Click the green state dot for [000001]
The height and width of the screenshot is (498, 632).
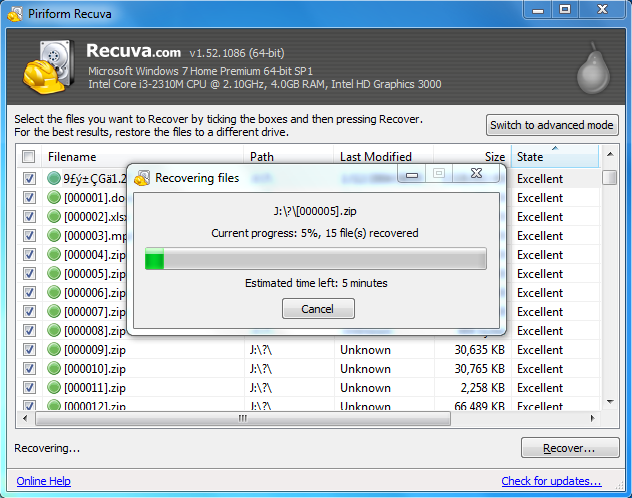(x=54, y=197)
